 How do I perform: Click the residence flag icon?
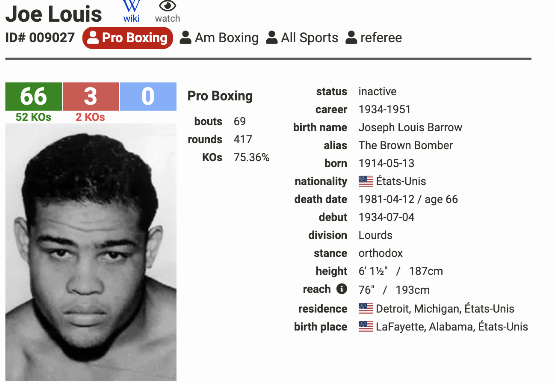coord(366,308)
